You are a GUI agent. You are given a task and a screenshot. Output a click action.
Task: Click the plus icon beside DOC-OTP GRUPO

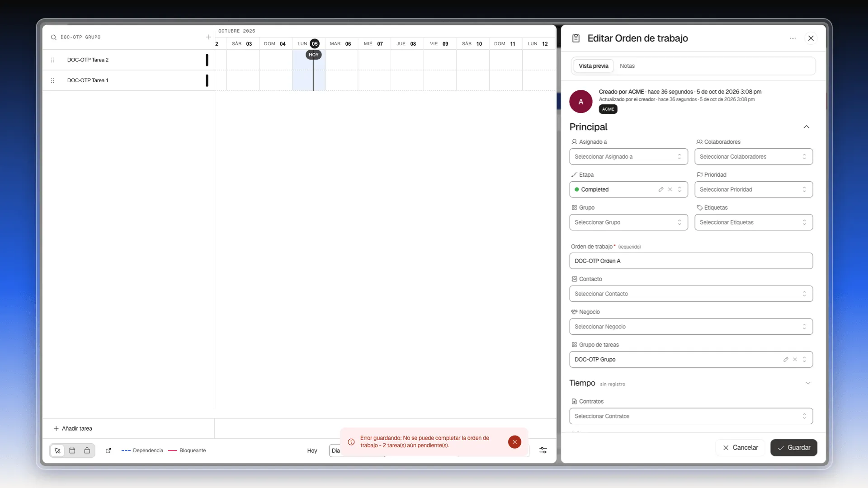(x=208, y=37)
